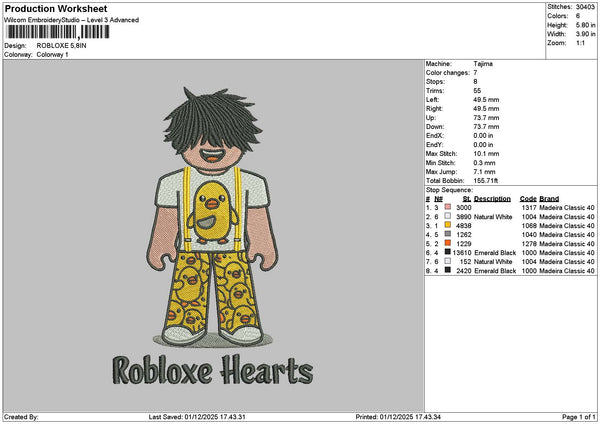The height and width of the screenshot is (424, 600).
Task: Click stitch count 3890 in stop 2
Action: [464, 217]
